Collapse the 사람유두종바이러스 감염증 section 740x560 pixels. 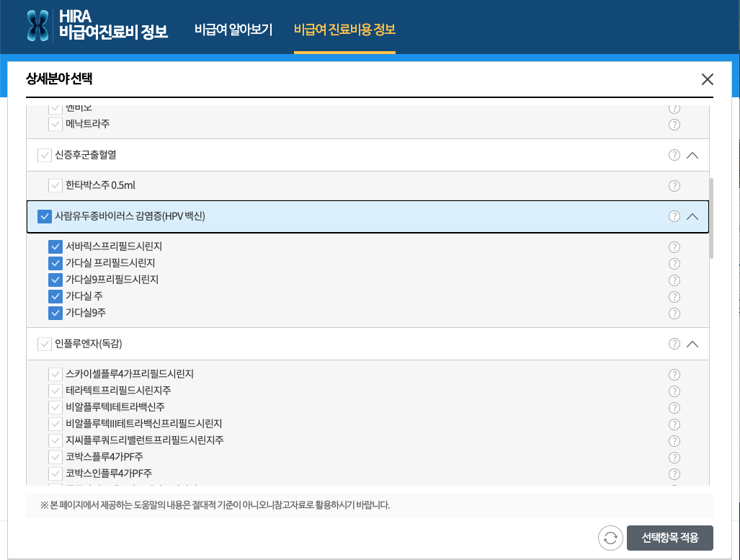click(x=692, y=215)
